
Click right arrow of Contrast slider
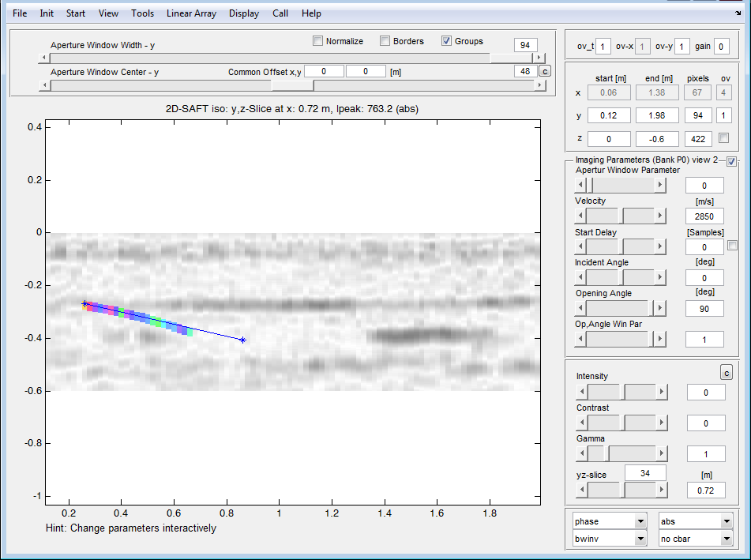click(662, 423)
